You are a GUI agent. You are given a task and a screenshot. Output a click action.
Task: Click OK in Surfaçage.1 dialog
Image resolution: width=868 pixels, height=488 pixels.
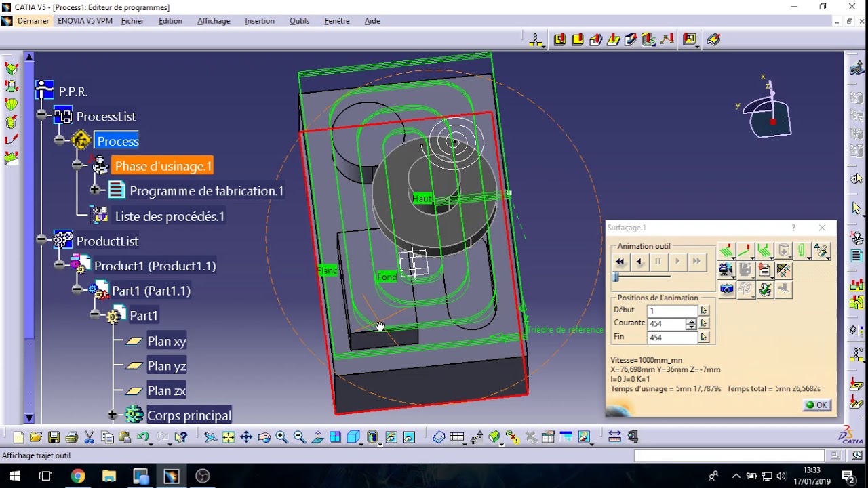tap(816, 405)
